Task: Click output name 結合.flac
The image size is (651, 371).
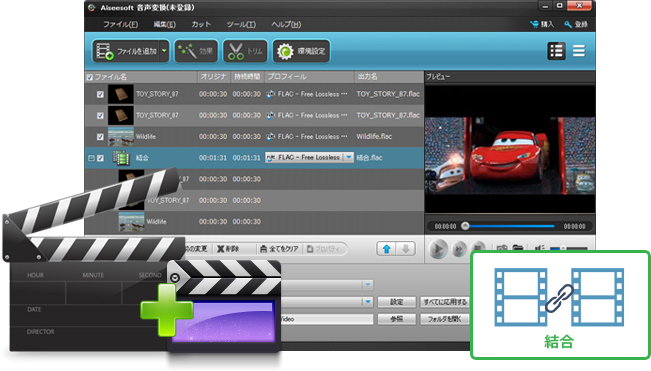Action: [x=370, y=158]
